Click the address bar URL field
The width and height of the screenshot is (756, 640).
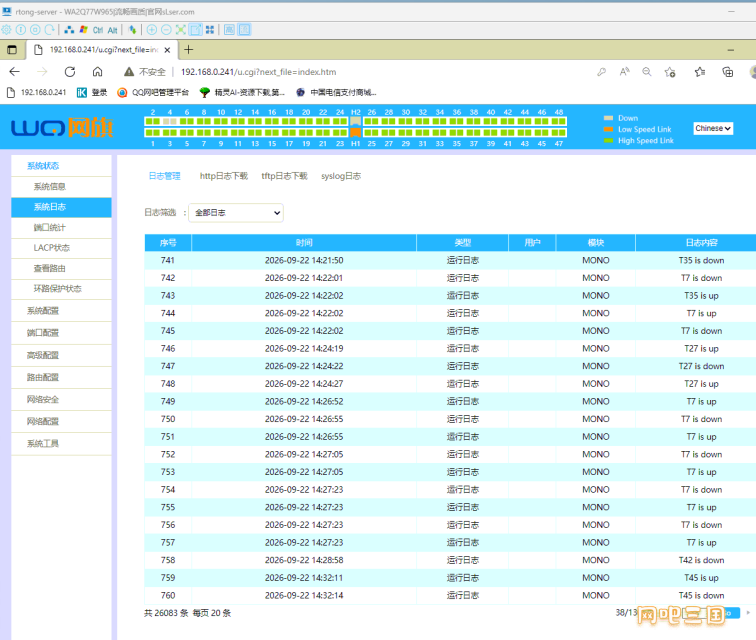[258, 72]
